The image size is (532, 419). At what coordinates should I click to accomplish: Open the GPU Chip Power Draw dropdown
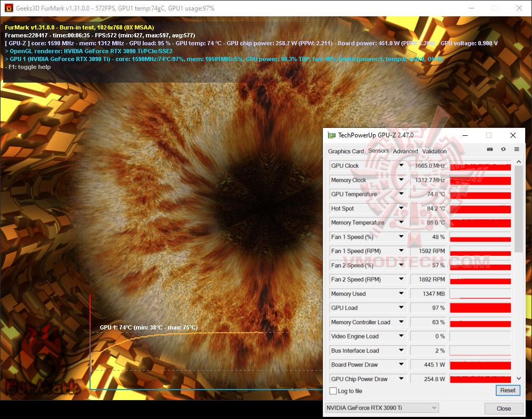click(x=401, y=378)
